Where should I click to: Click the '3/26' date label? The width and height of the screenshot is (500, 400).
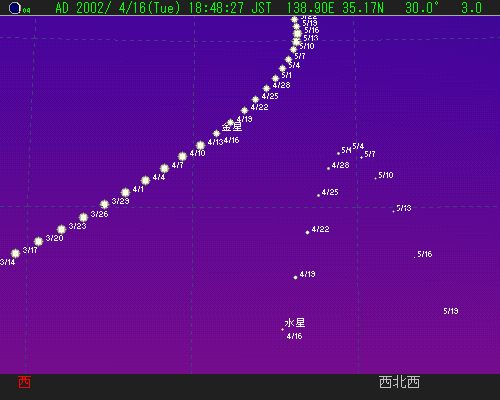click(99, 214)
